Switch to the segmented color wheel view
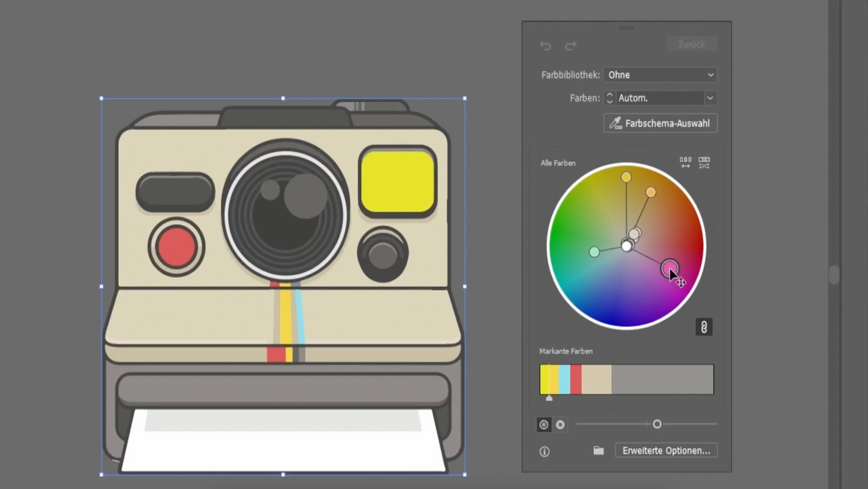 [560, 424]
